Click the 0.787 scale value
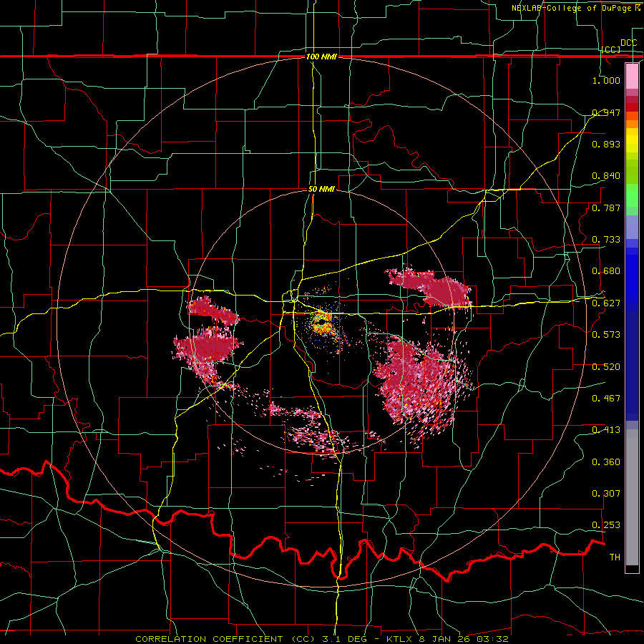The width and height of the screenshot is (644, 644). coord(606,208)
